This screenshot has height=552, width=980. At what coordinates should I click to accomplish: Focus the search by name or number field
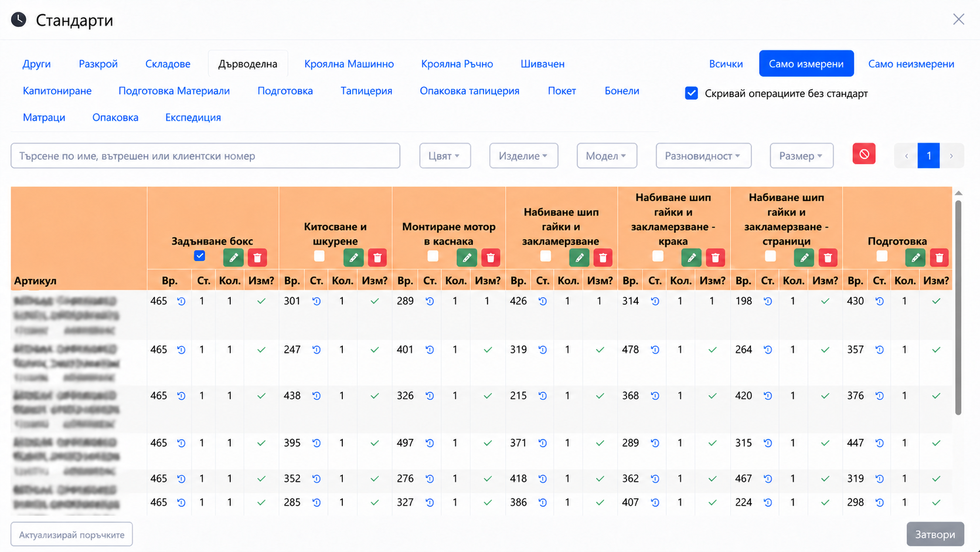click(x=205, y=156)
